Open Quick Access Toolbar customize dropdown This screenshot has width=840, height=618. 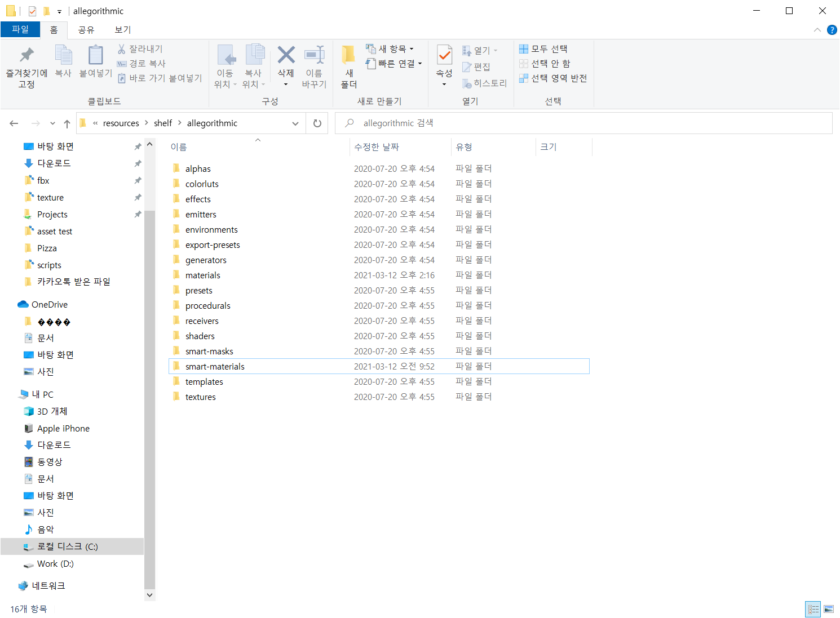(x=59, y=12)
